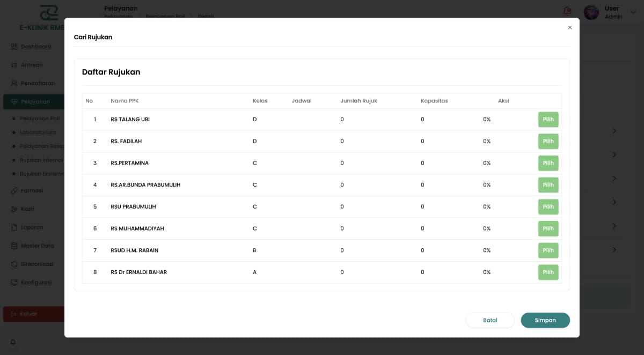Screen dimensions: 644x355
Task: Open the Laporan document icon
Action: [14, 227]
